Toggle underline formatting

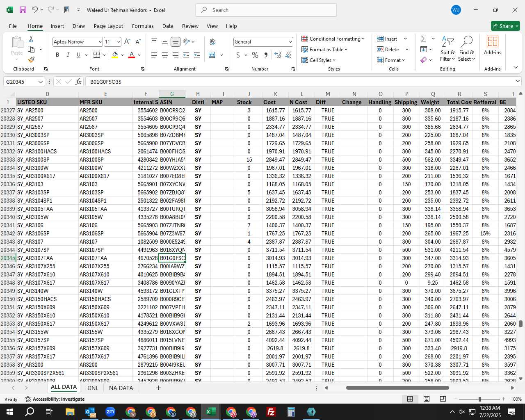coord(78,55)
